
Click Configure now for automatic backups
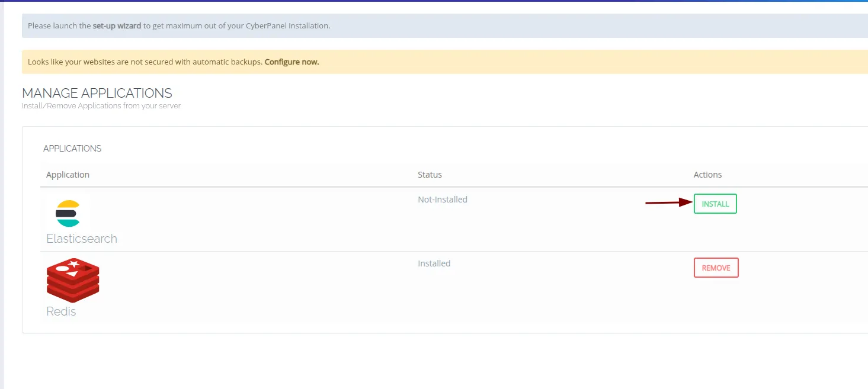(291, 62)
